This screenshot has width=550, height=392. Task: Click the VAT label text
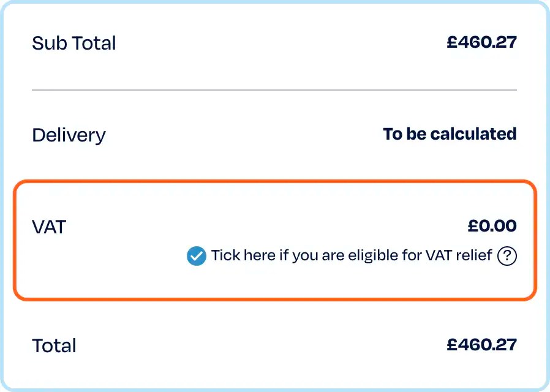click(49, 227)
